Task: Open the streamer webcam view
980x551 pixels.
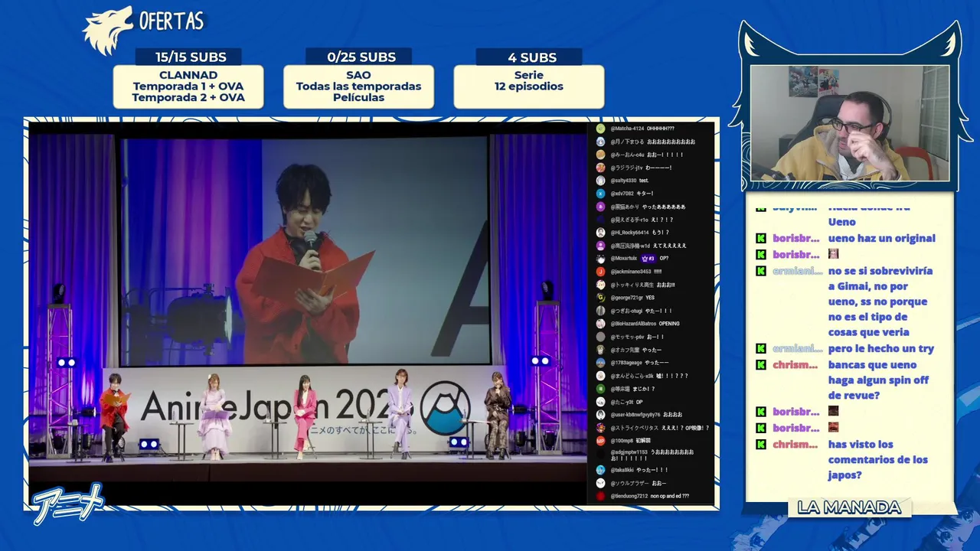Action: pos(850,123)
